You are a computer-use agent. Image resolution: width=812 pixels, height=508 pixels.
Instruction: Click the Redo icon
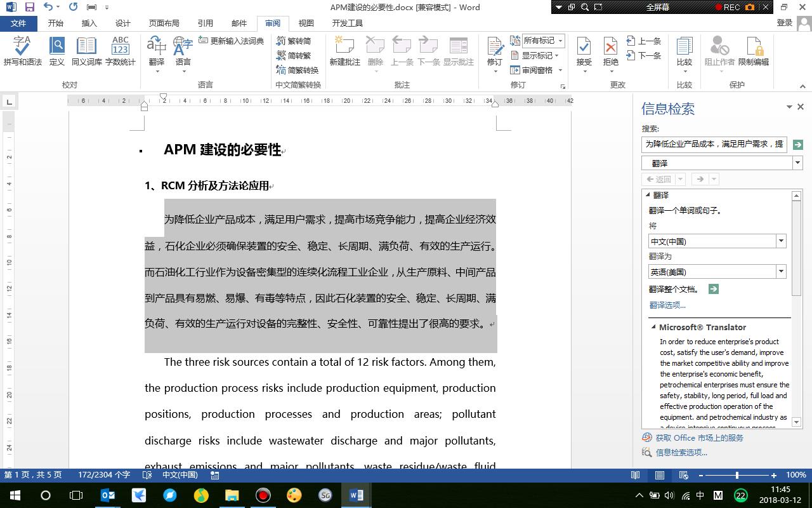(73, 7)
